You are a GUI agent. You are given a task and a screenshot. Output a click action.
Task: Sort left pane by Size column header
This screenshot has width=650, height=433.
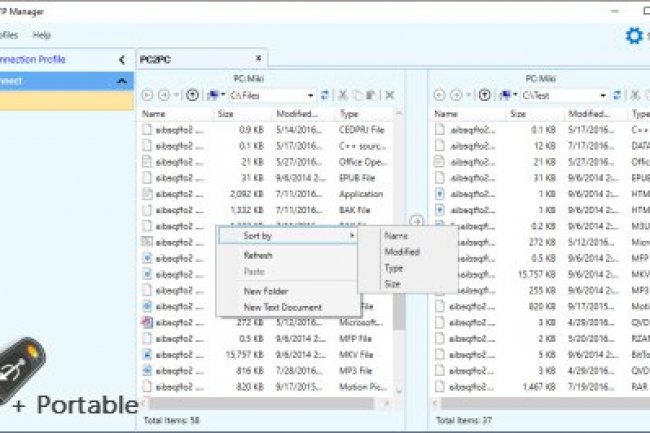coord(226,114)
